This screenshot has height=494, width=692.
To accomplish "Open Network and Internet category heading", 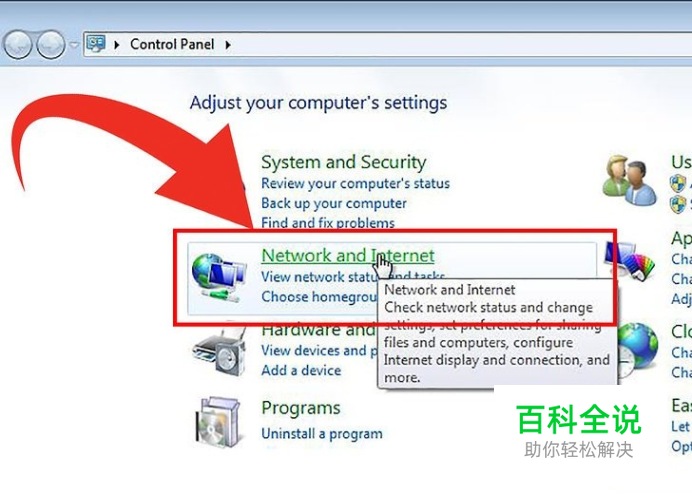I will 348,255.
